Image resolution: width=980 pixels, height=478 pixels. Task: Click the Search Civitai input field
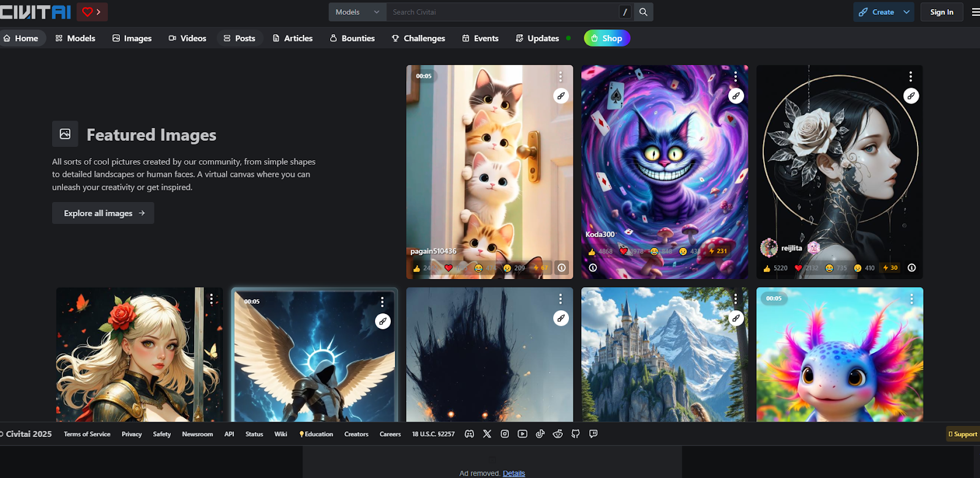coord(502,12)
